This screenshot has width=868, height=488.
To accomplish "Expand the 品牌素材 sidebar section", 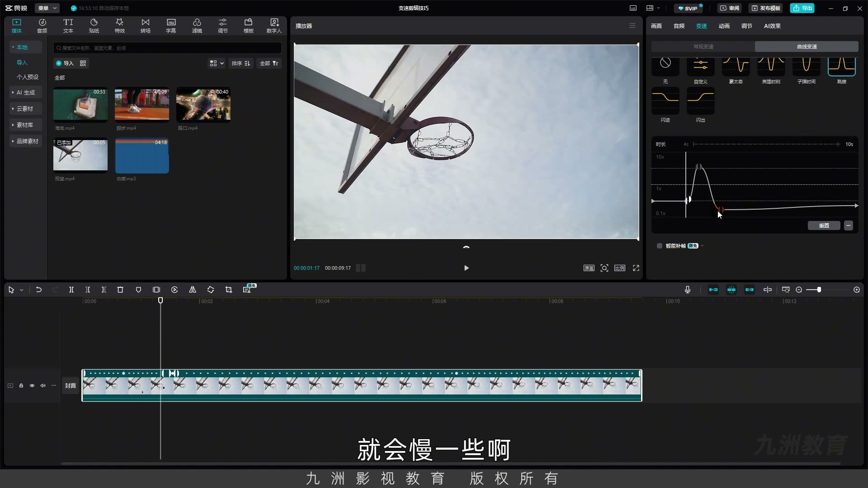I will coord(25,141).
